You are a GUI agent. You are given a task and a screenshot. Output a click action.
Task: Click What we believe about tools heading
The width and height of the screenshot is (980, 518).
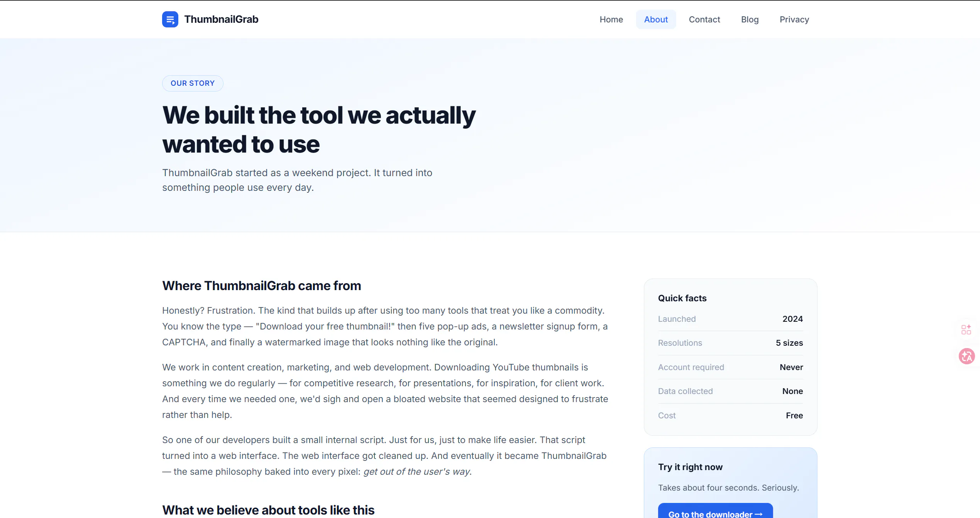coord(268,510)
